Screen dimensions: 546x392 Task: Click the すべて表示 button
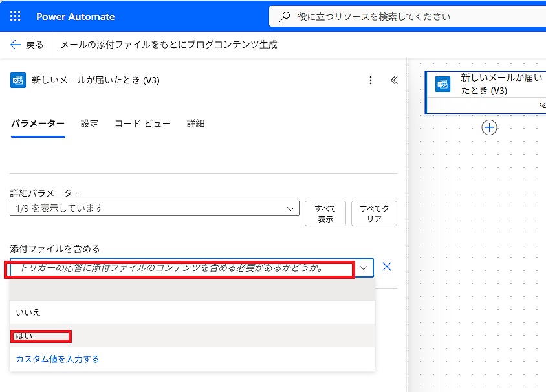click(325, 213)
